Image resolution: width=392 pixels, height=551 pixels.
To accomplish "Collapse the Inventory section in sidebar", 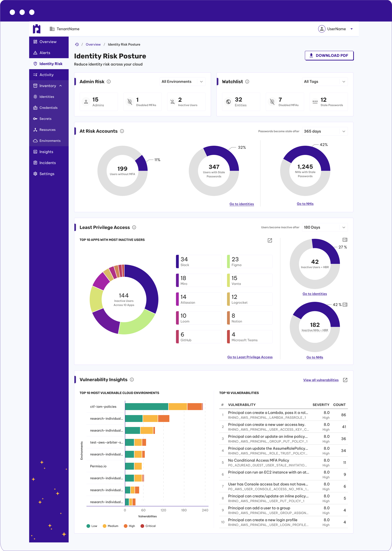I will coord(60,85).
